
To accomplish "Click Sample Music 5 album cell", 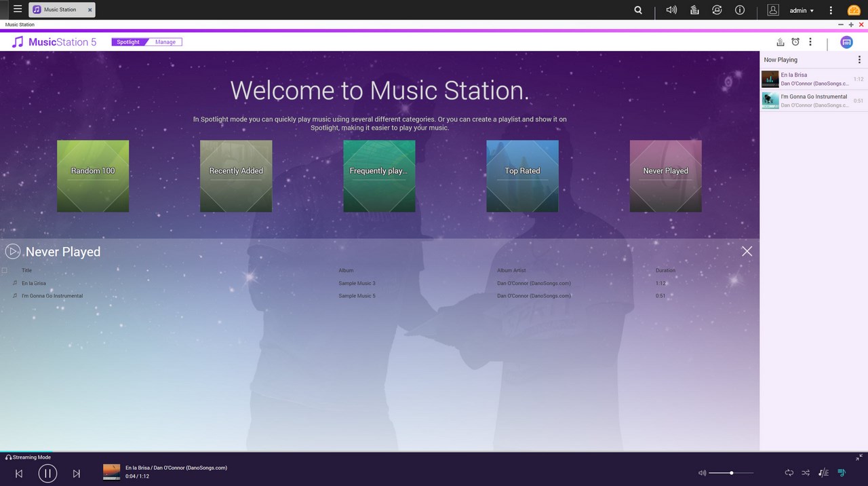I will pyautogui.click(x=357, y=296).
